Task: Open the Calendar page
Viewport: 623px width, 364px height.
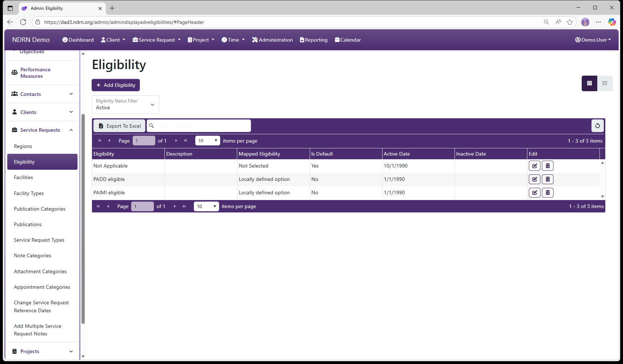Action: [348, 40]
